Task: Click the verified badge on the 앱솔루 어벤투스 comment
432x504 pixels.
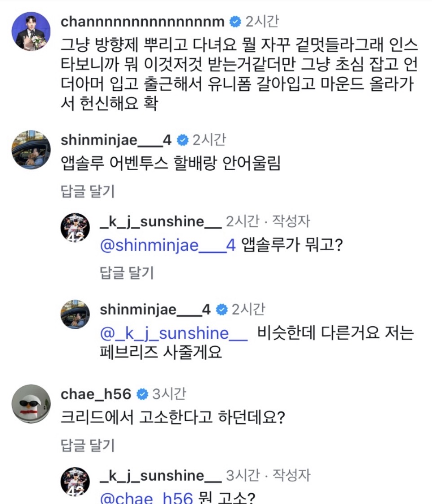Action: (182, 141)
